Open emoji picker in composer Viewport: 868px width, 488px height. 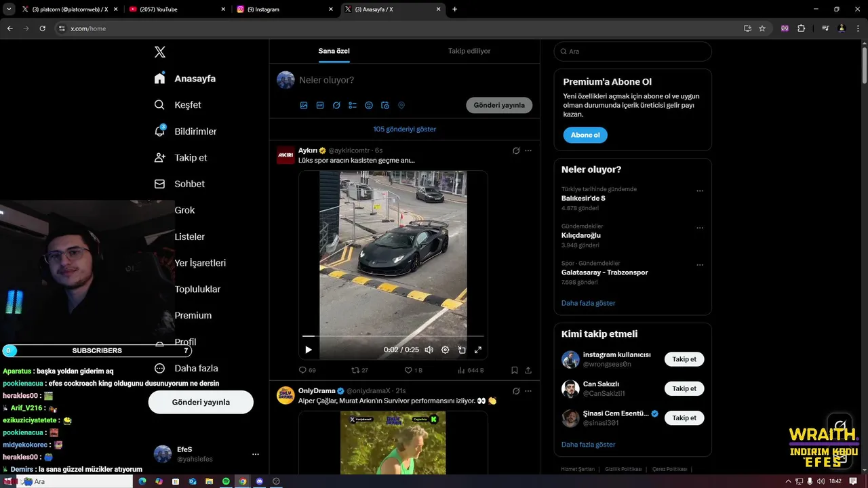point(369,105)
